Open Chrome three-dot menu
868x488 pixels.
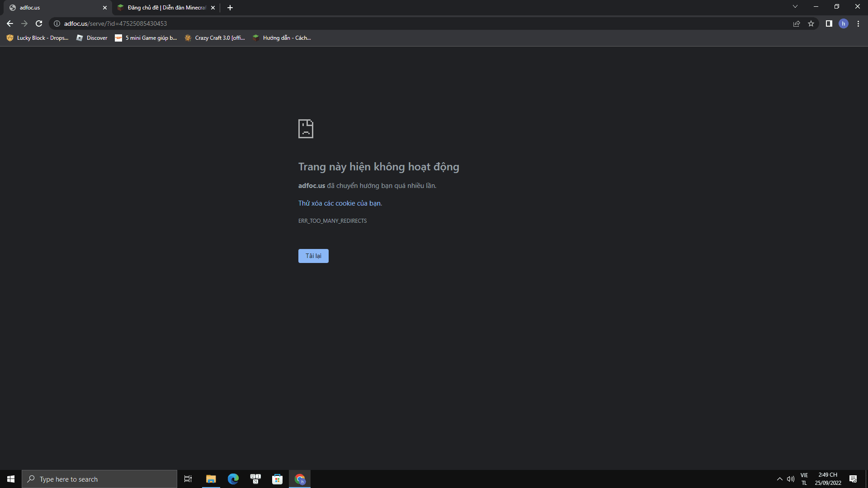(x=858, y=23)
